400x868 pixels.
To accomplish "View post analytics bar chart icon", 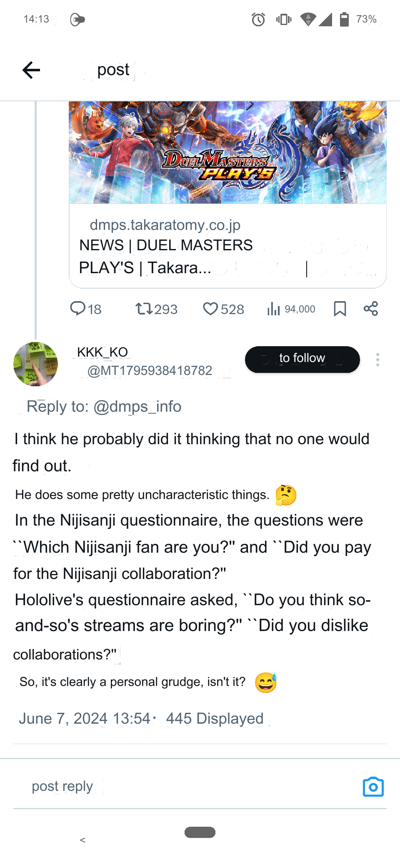I will click(273, 309).
